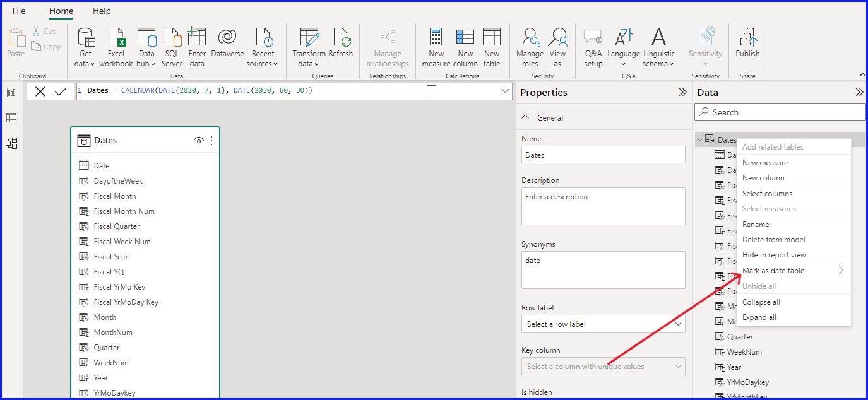868x400 pixels.
Task: Switch to Model view in sidebar
Action: 11,143
